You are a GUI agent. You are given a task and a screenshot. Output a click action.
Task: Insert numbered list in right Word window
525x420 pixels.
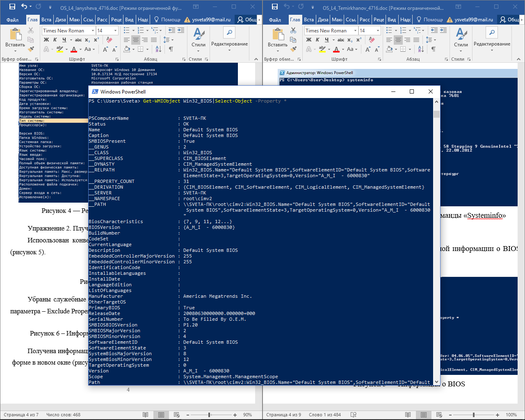click(x=403, y=30)
